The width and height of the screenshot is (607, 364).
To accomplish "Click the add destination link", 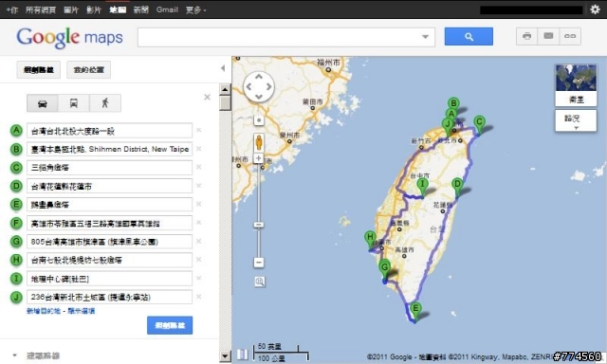I will [44, 311].
